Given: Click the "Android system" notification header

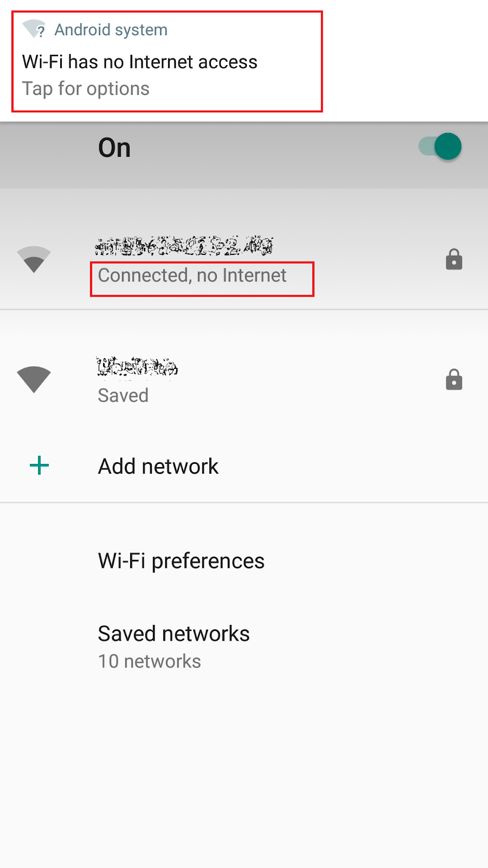Looking at the screenshot, I should [111, 30].
